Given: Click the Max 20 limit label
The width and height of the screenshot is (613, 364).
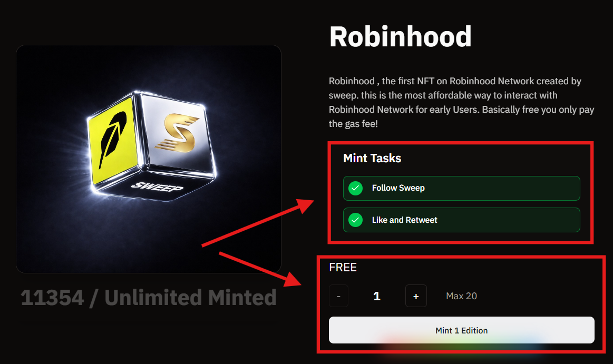Looking at the screenshot, I should pyautogui.click(x=461, y=296).
